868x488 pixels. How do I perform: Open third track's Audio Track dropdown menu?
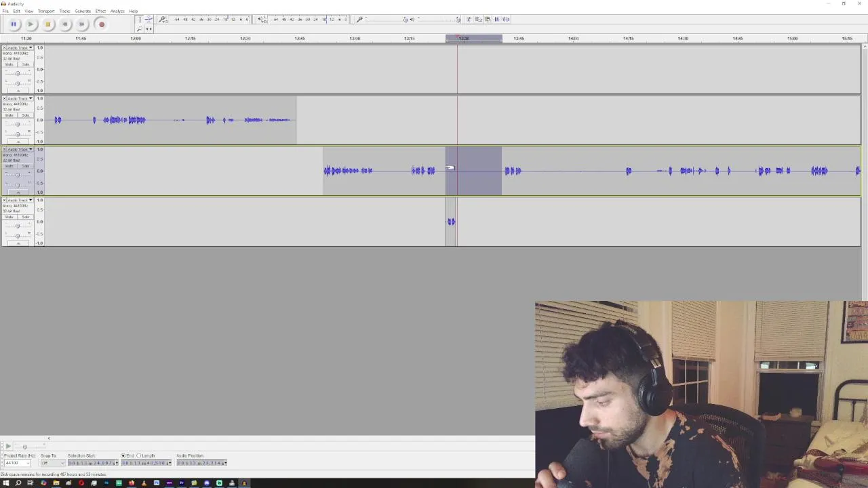(x=20, y=149)
